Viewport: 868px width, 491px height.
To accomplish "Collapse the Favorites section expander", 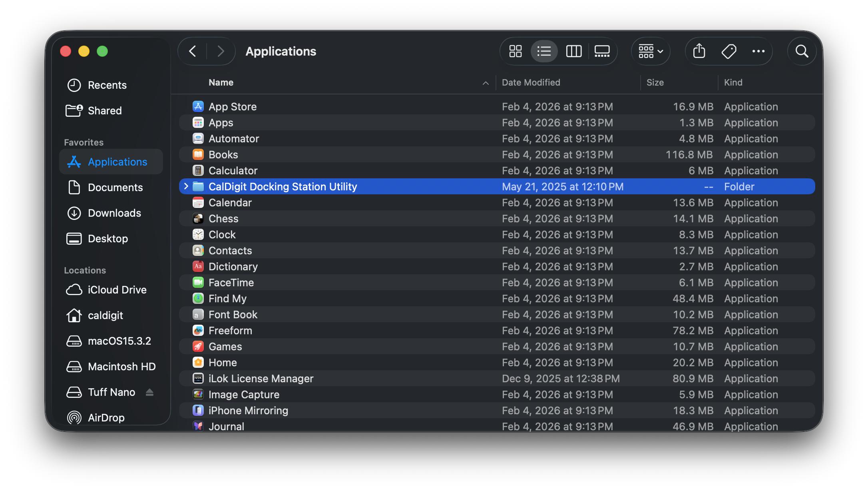I will [x=84, y=142].
